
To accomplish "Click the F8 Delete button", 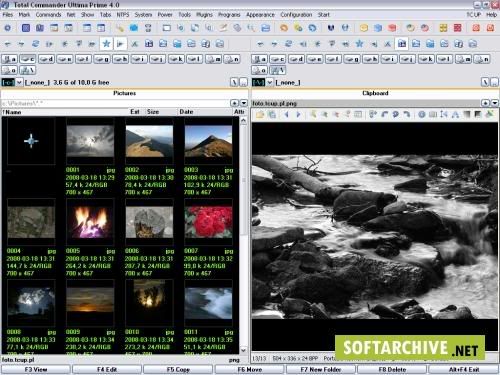I will [x=392, y=369].
